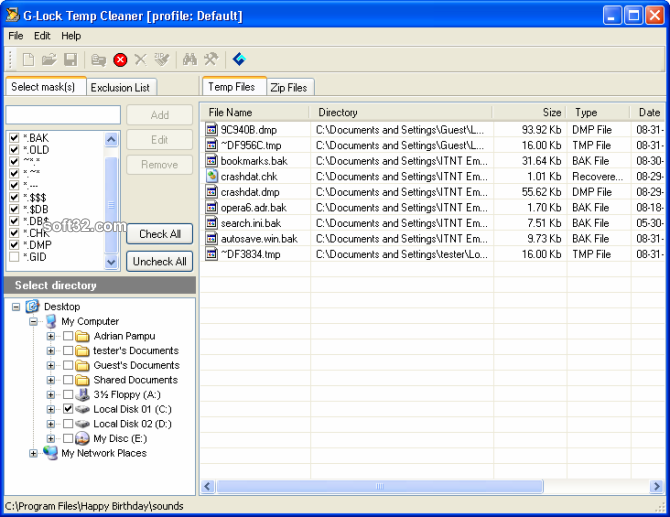This screenshot has width=670, height=517.
Task: Expand the My Disc (E:) node
Action: click(x=50, y=438)
